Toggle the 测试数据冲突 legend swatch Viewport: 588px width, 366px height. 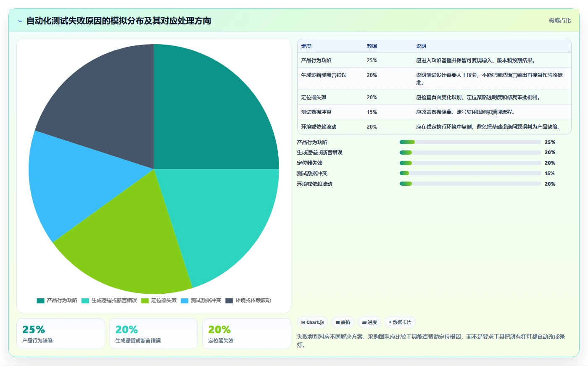tap(185, 301)
